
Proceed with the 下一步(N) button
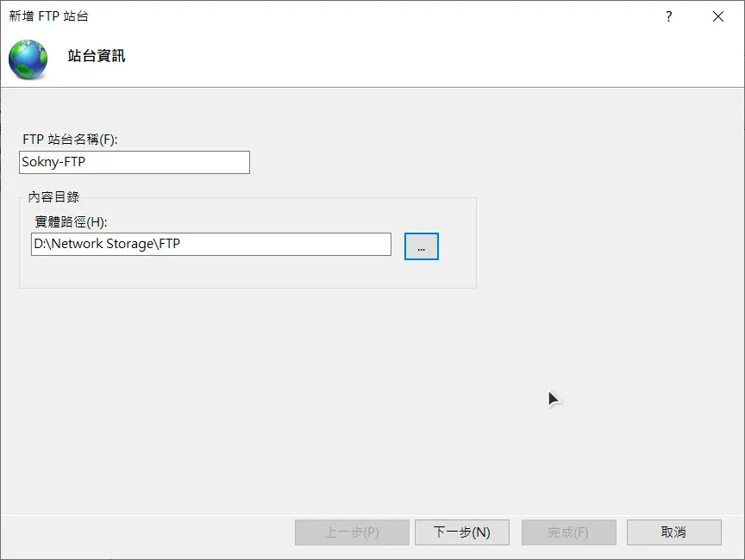tap(461, 532)
